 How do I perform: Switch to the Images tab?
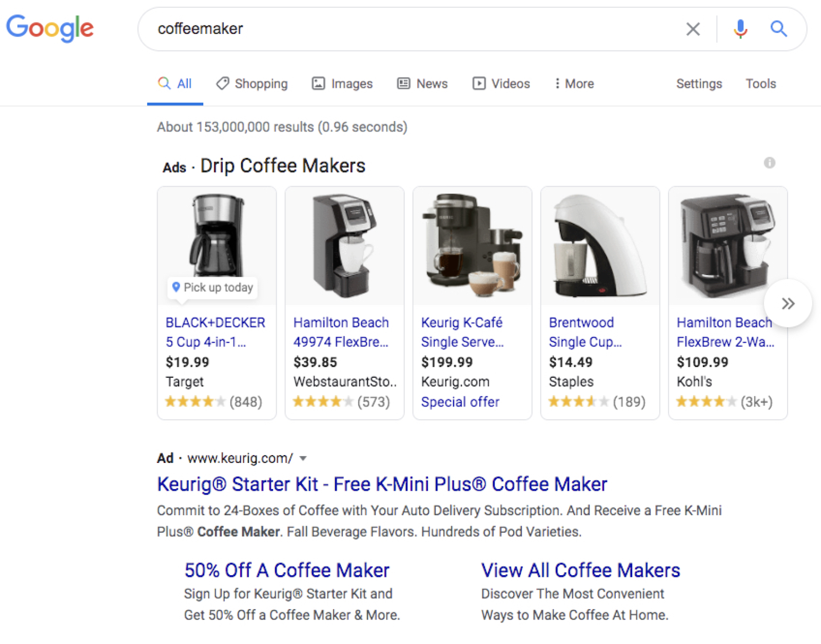click(342, 84)
